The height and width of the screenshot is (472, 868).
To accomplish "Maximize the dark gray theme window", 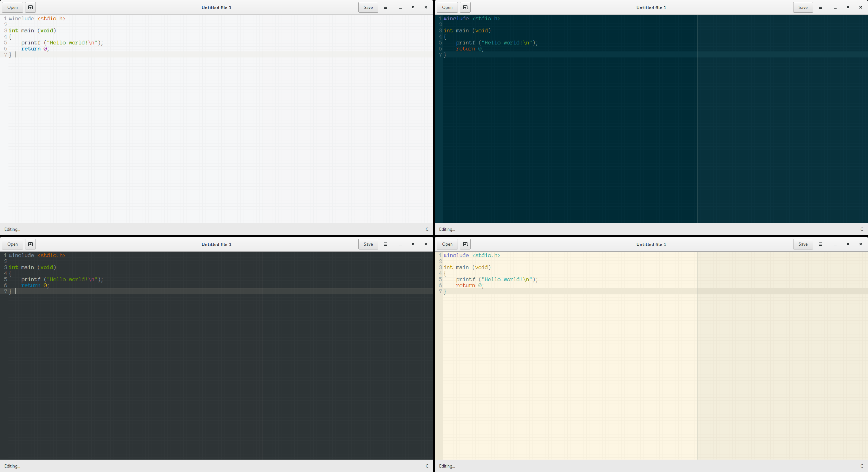I will [x=413, y=244].
